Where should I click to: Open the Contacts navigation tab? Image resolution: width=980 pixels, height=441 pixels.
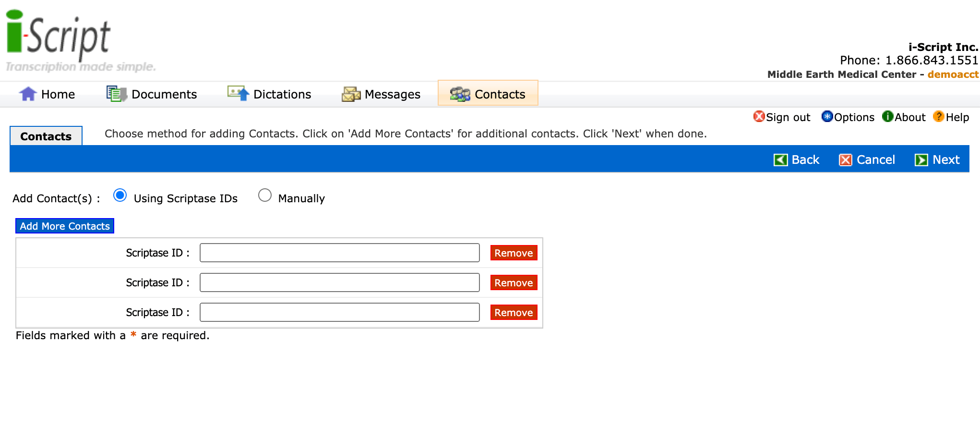point(488,94)
